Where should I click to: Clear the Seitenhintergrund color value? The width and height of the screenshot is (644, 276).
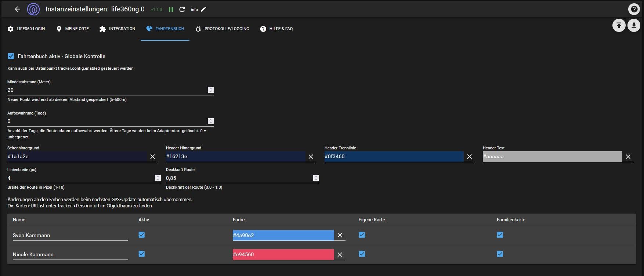(153, 157)
